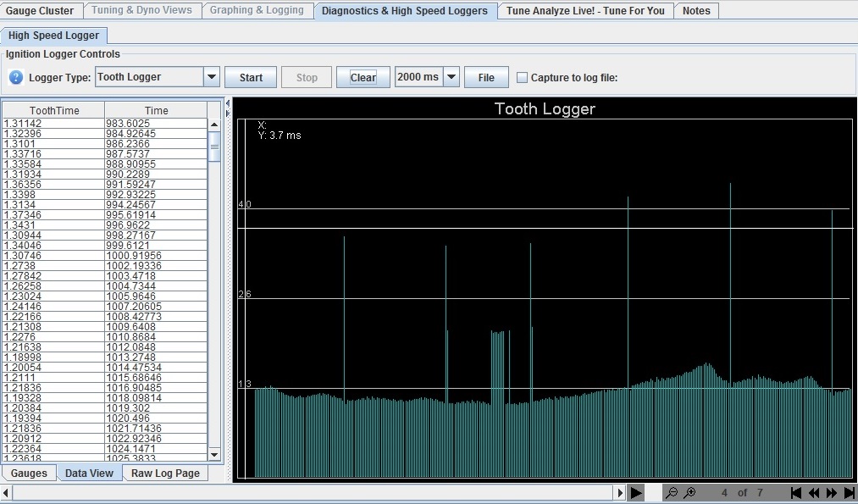Open Tune Analyze Live! tab

[585, 10]
